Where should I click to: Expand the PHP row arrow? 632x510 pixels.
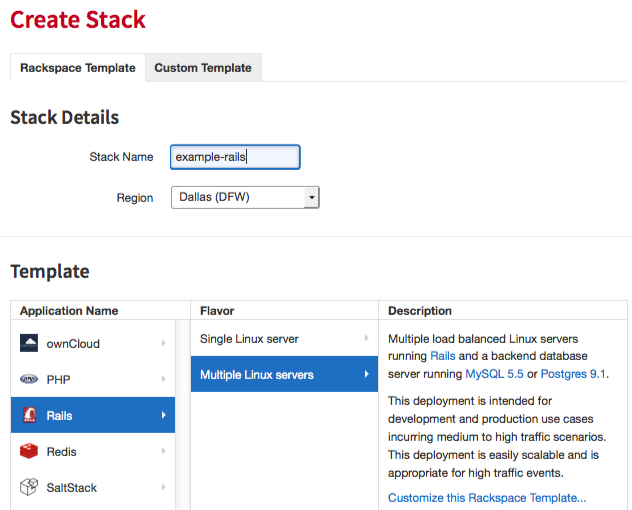point(164,379)
